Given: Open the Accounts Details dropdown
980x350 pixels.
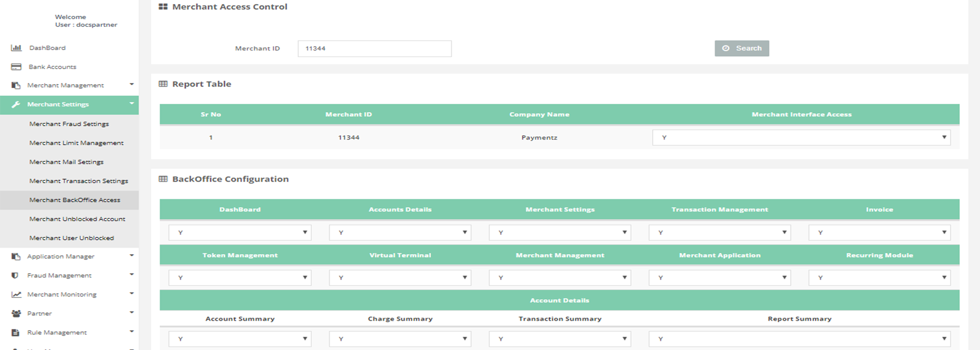Looking at the screenshot, I should point(400,233).
